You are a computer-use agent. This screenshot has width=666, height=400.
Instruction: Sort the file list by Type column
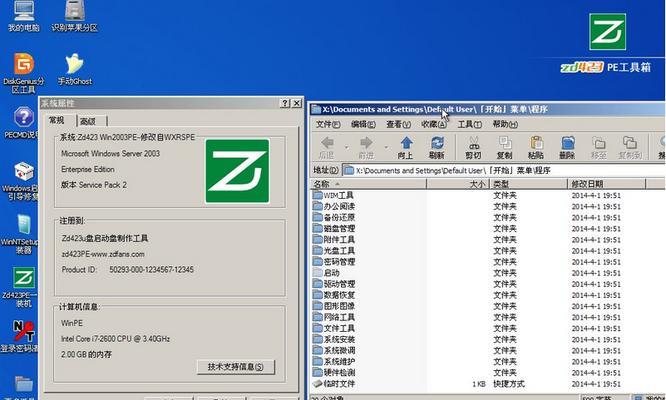[x=528, y=184]
